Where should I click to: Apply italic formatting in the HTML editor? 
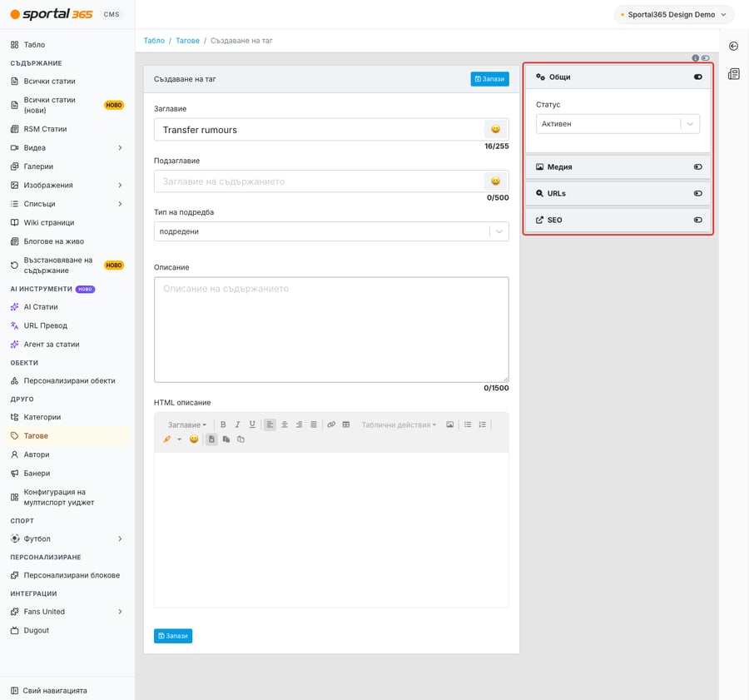pyautogui.click(x=237, y=424)
